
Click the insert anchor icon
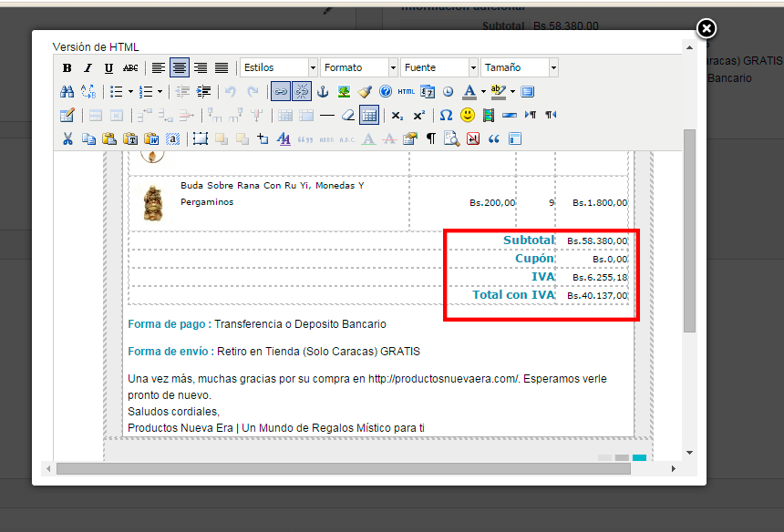[x=323, y=91]
